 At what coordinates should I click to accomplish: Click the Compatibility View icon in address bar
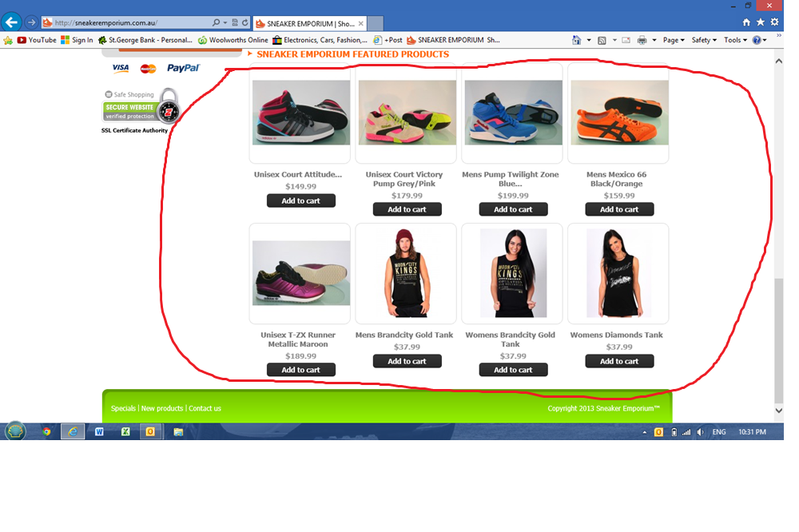[x=235, y=22]
